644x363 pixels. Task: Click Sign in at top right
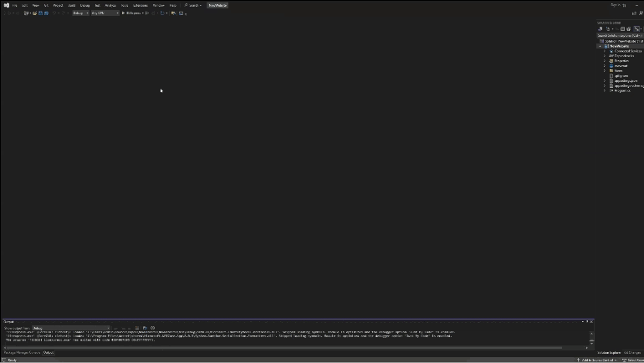(616, 5)
